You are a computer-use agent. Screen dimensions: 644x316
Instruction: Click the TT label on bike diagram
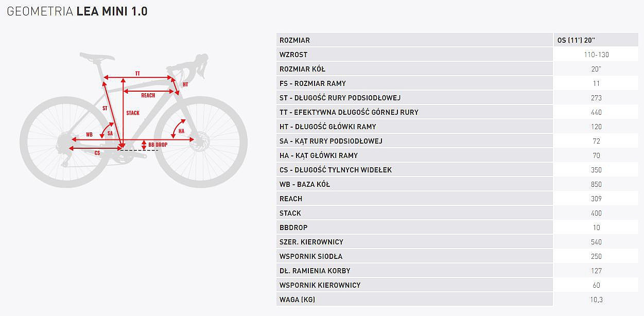click(x=137, y=74)
